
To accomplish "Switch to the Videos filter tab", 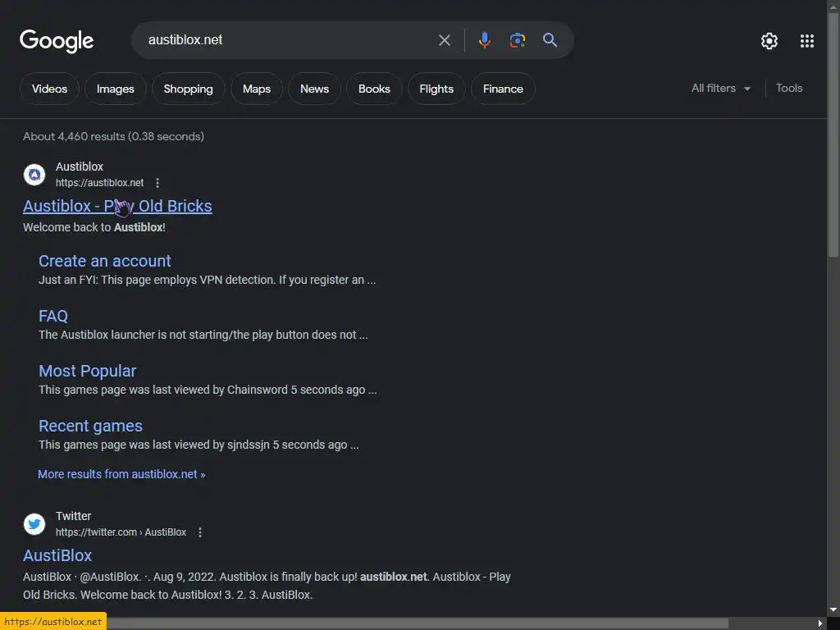I will click(x=49, y=89).
